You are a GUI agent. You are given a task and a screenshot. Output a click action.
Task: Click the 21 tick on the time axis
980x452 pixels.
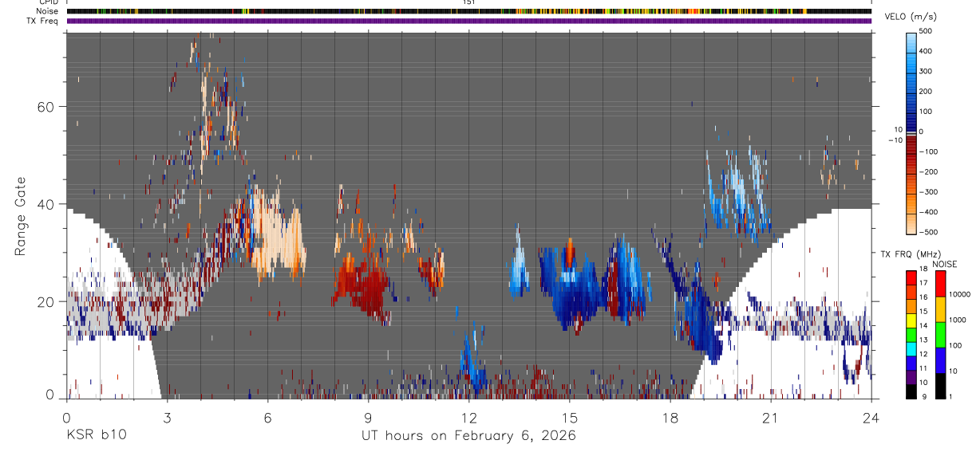pyautogui.click(x=770, y=417)
